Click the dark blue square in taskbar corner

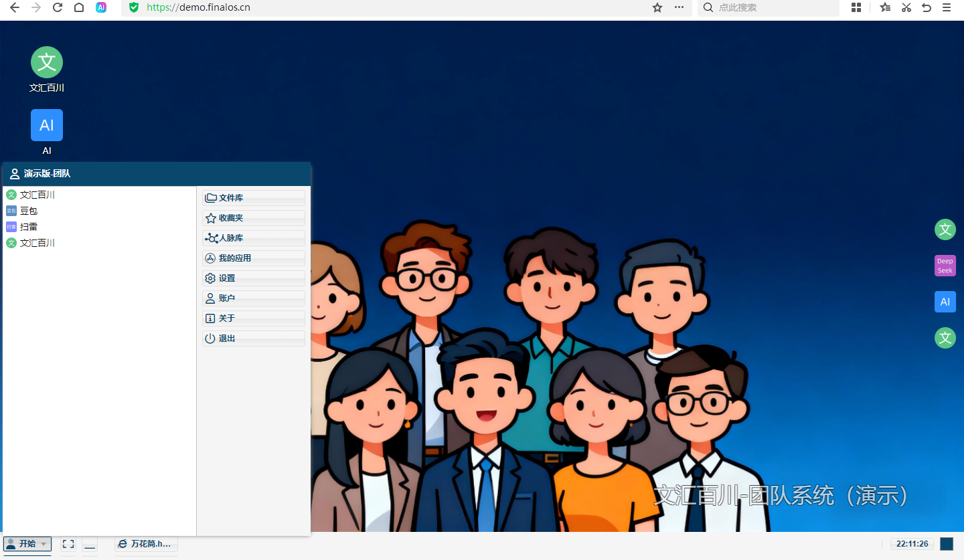pos(947,544)
